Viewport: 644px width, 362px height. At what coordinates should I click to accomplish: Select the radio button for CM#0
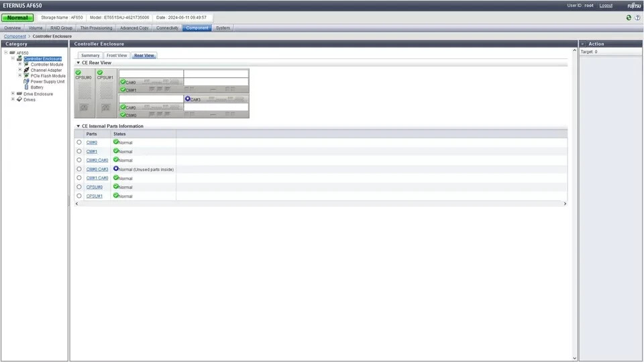point(79,142)
